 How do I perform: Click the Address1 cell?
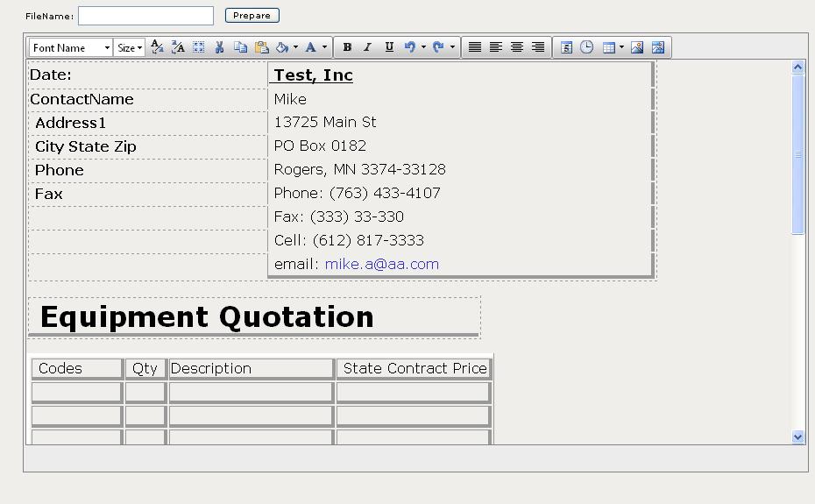click(x=148, y=124)
